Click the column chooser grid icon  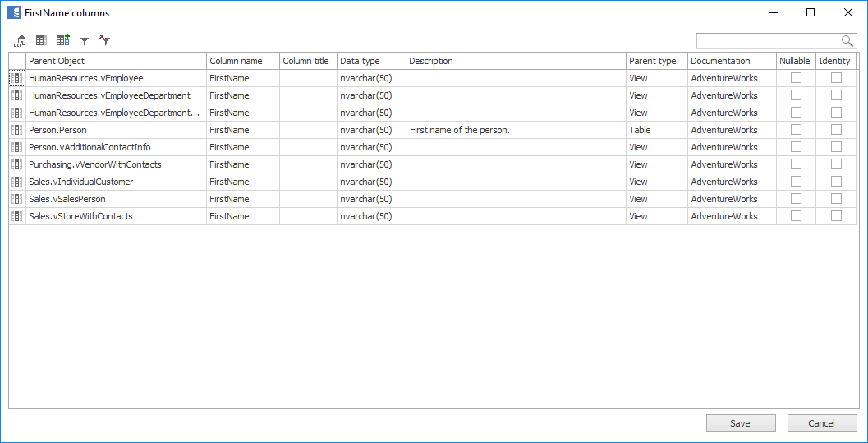[41, 40]
